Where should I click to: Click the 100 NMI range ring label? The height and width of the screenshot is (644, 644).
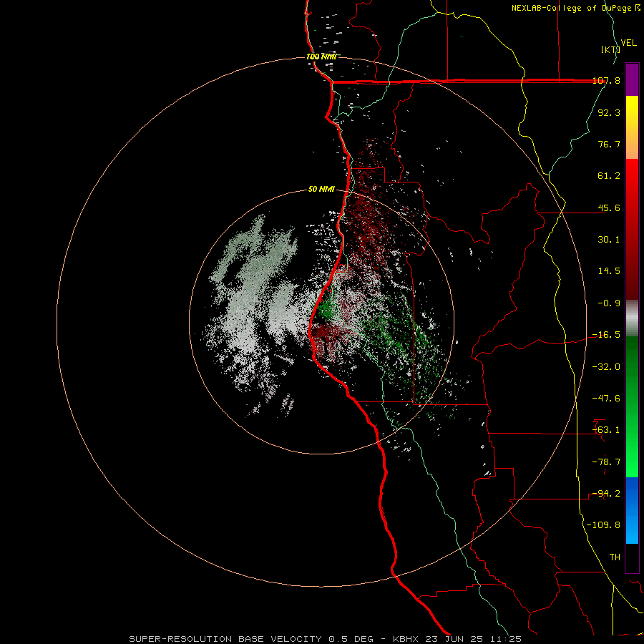point(321,57)
